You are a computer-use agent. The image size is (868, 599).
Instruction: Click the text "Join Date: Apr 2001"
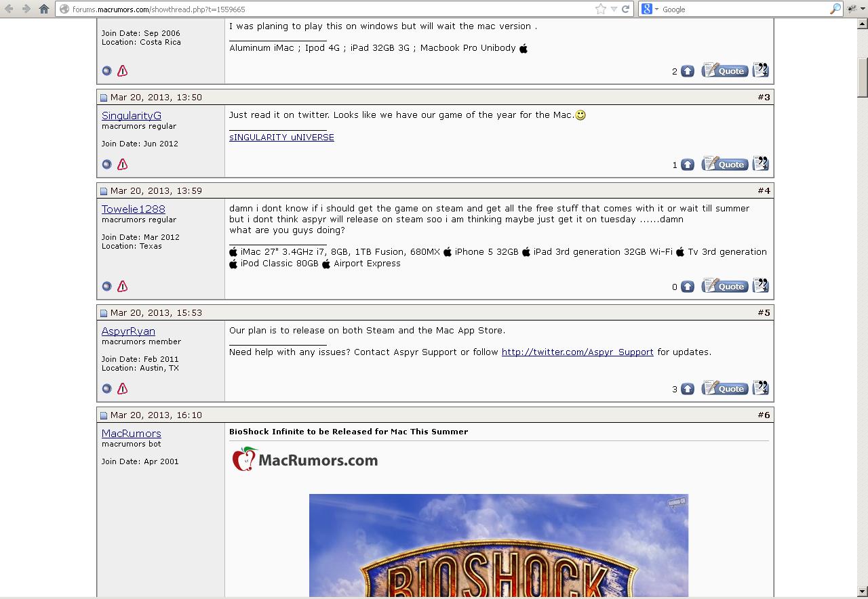[140, 461]
